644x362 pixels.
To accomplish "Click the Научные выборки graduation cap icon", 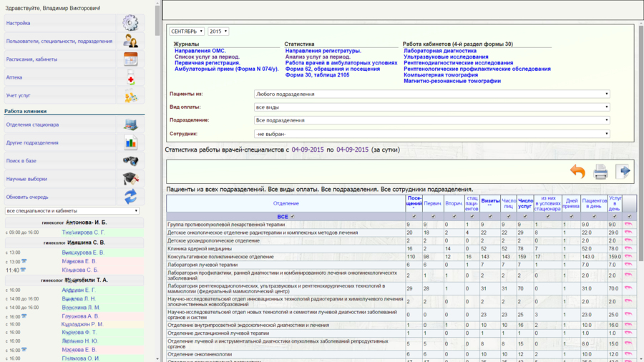I will (x=131, y=179).
